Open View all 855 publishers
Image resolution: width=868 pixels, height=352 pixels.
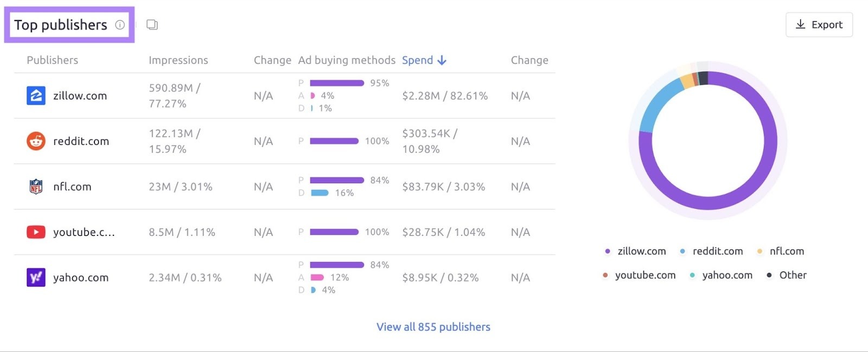(433, 327)
